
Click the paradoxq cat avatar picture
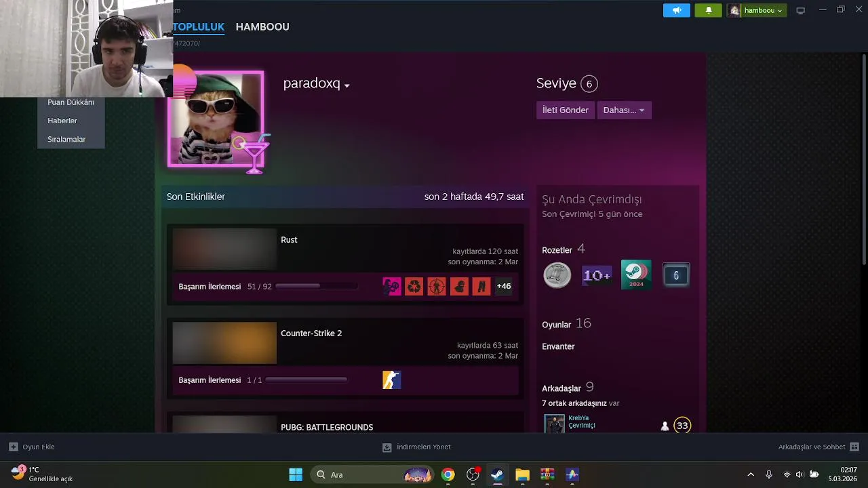point(216,119)
